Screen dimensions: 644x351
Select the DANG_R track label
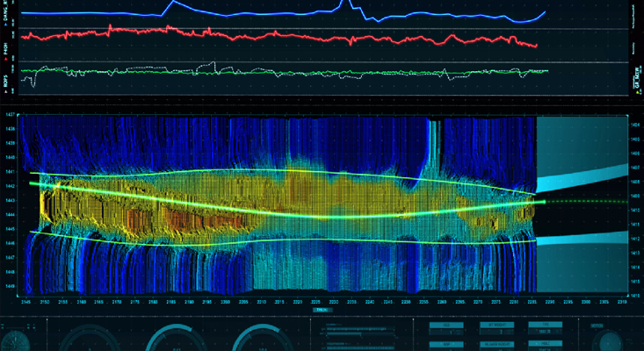point(6,10)
